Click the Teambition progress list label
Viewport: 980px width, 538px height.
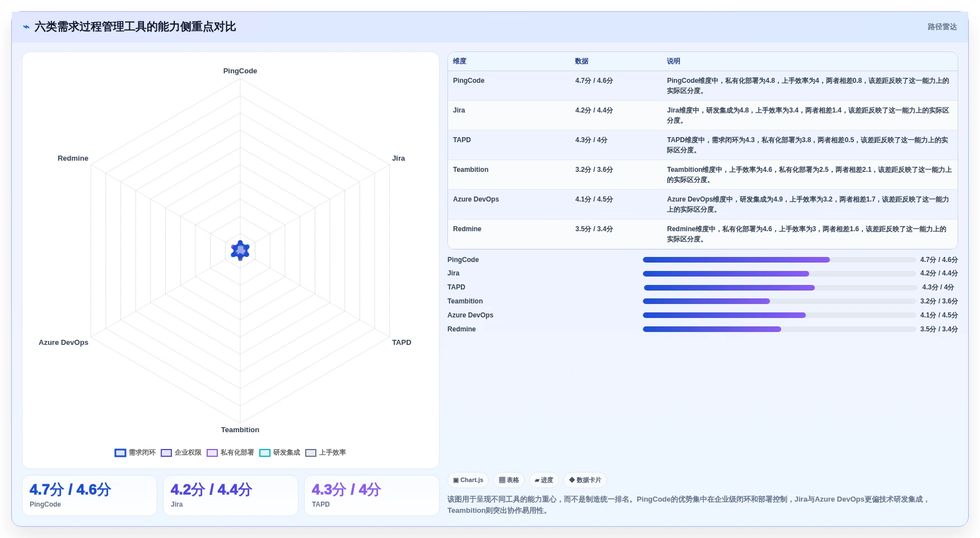465,301
